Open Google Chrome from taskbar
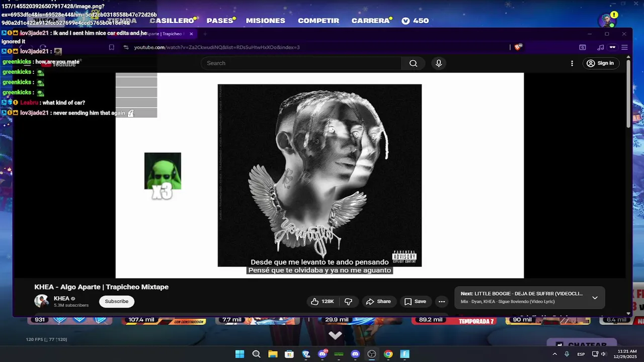Screen dimensions: 644x362 tap(388, 354)
